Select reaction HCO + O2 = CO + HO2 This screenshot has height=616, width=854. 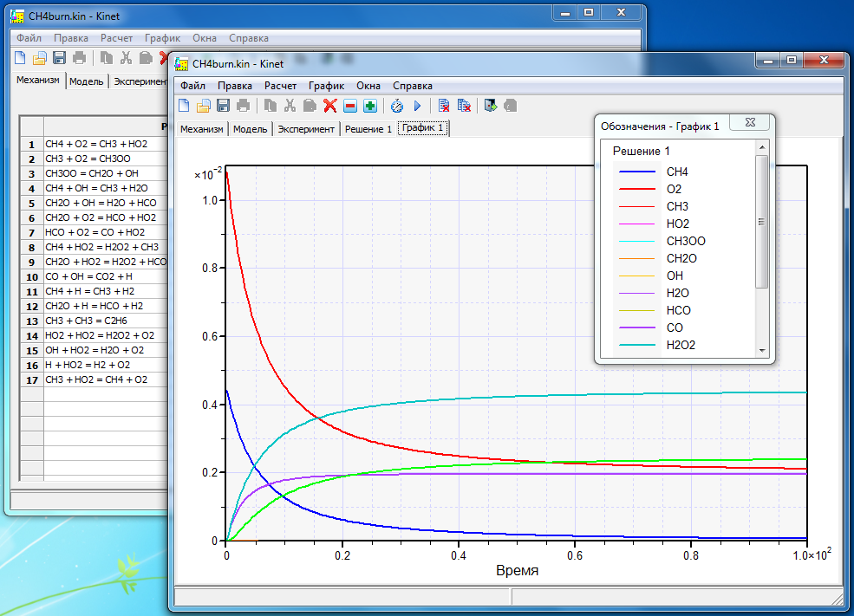[x=95, y=232]
